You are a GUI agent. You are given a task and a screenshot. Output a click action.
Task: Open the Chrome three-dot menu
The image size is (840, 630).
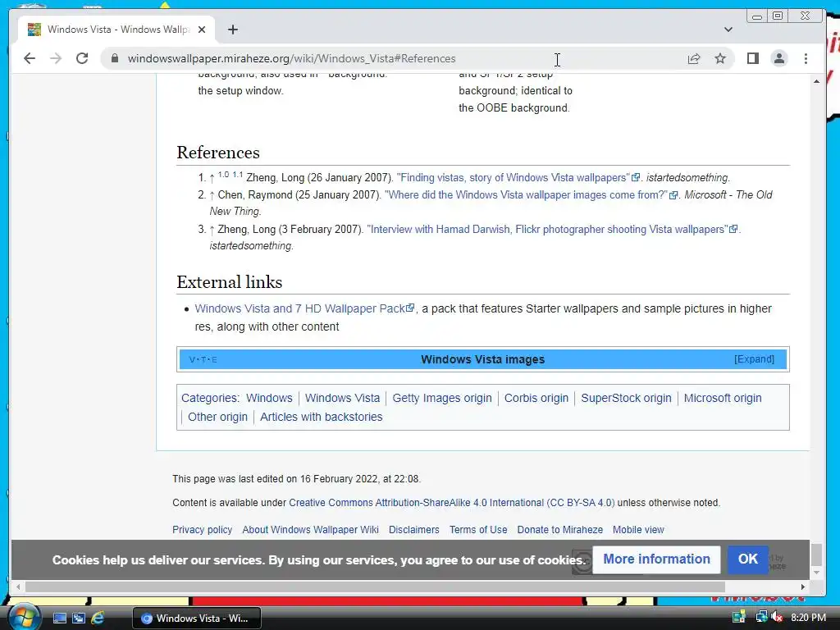806,58
